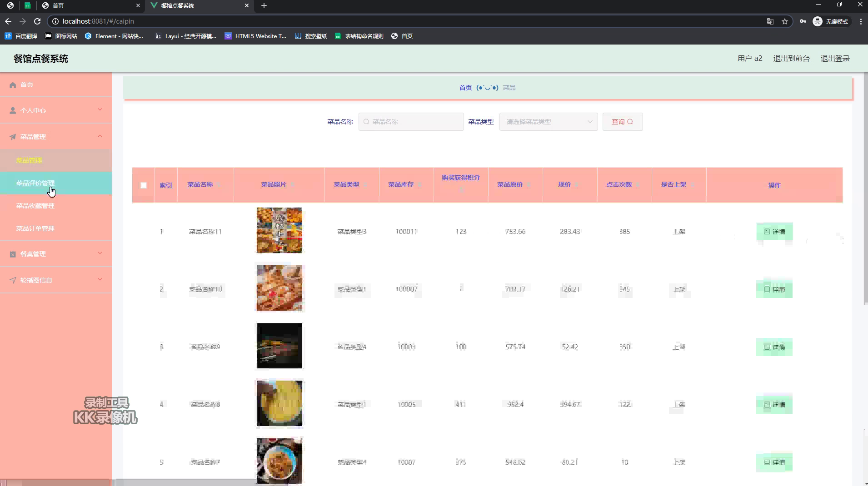
Task: Click the address bar URL
Action: (98, 21)
